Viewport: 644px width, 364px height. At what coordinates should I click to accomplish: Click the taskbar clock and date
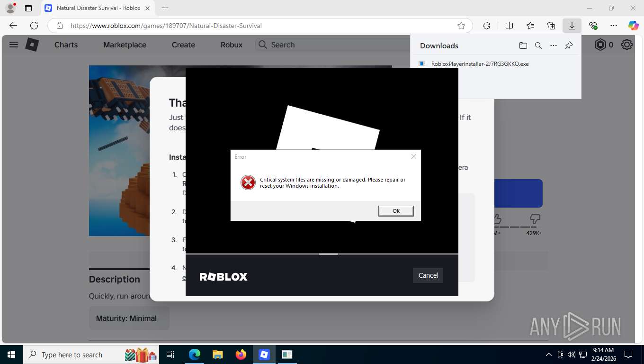603,355
